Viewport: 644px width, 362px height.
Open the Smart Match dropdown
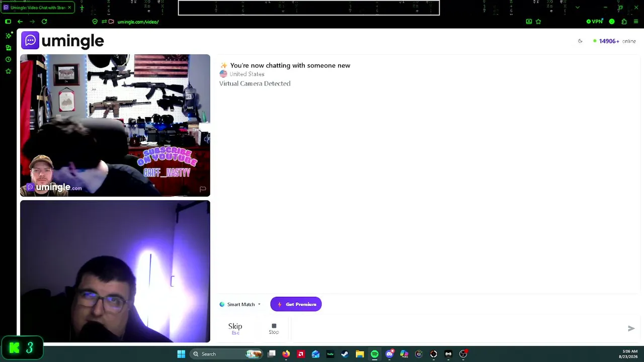point(240,304)
